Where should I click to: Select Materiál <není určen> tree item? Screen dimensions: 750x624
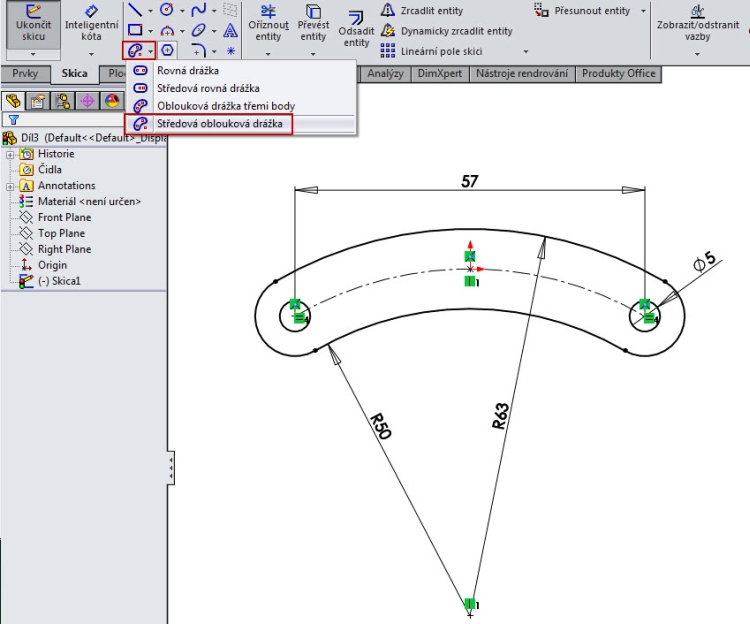coord(79,201)
